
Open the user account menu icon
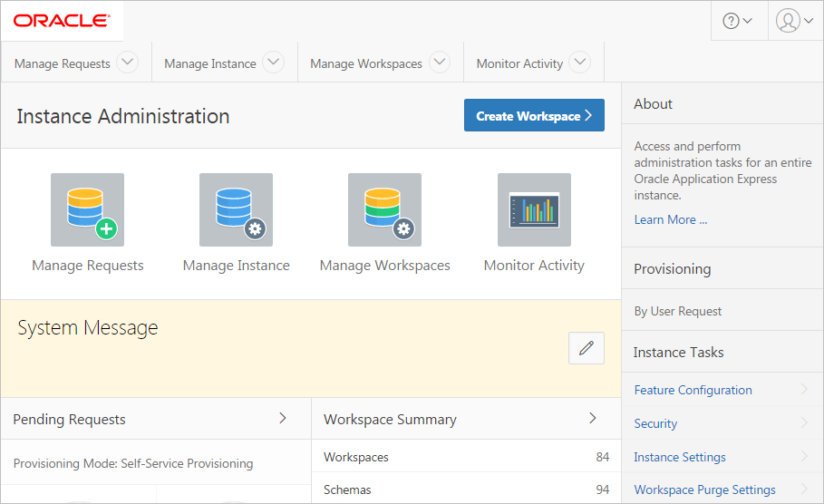(795, 21)
